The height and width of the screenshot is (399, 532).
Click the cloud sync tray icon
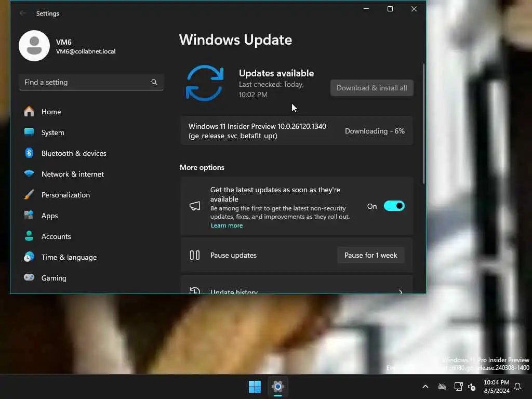(442, 387)
